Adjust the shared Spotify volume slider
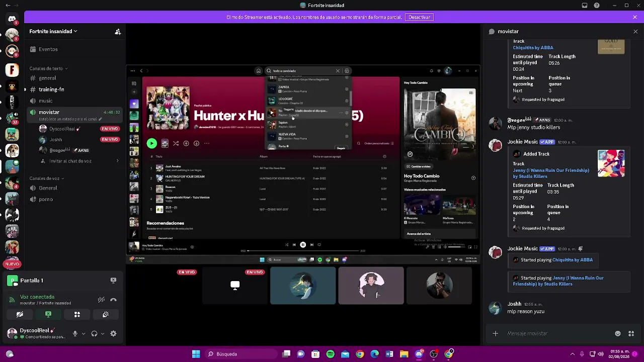This screenshot has width=644, height=362. coord(457,247)
